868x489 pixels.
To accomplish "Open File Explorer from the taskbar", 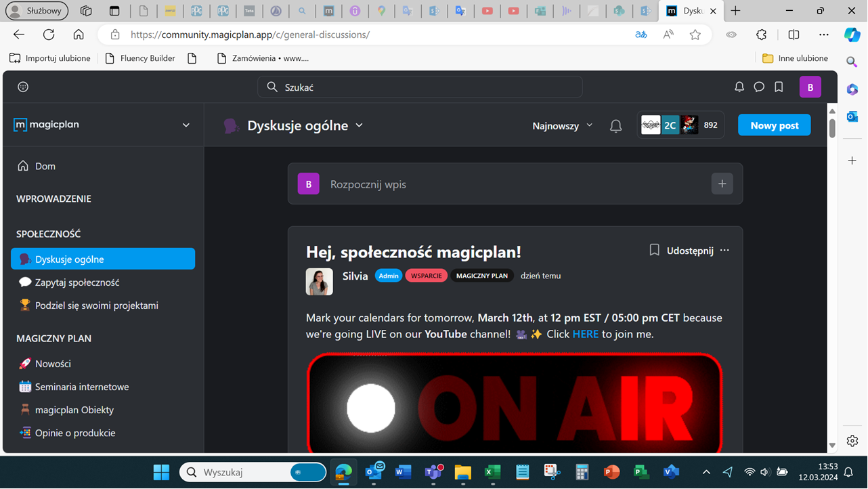I will [x=462, y=472].
